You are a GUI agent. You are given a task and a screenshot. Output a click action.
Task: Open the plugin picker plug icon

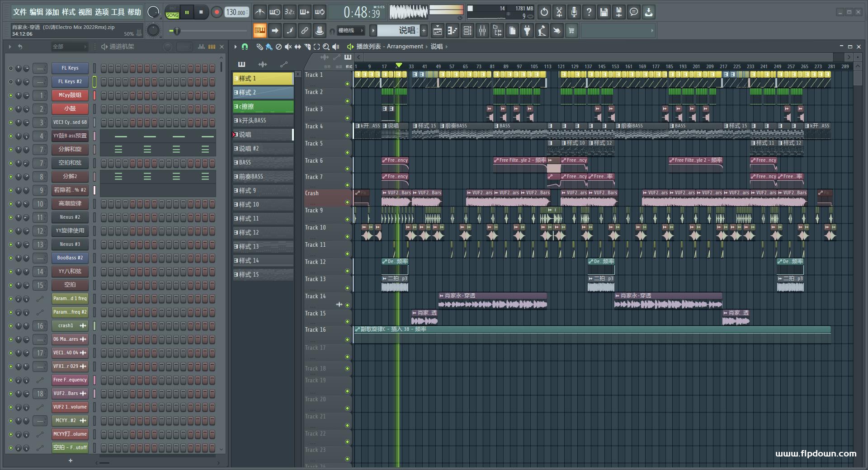[527, 31]
